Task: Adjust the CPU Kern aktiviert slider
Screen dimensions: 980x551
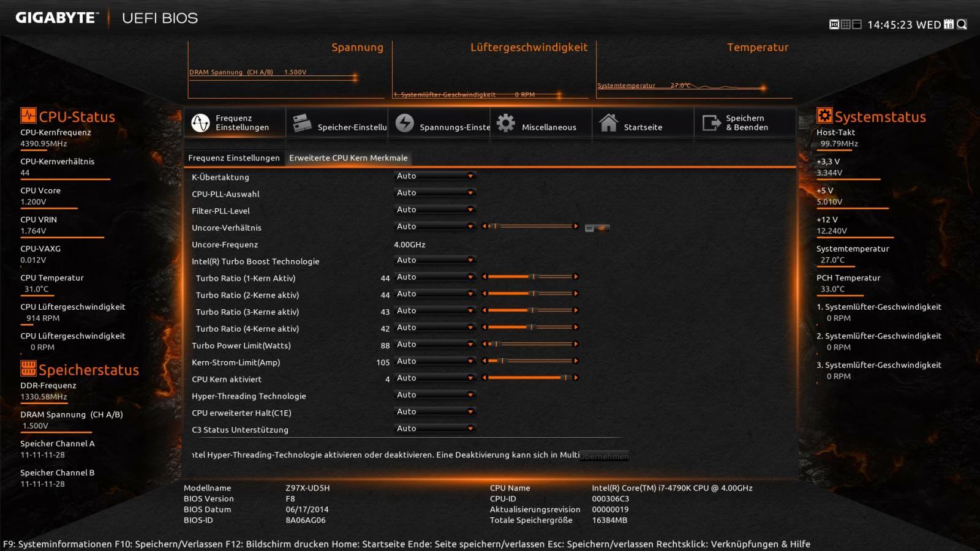Action: click(530, 378)
